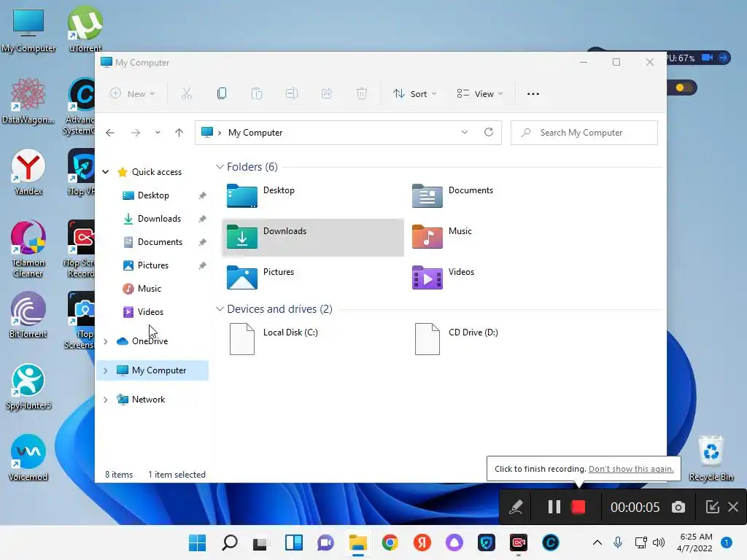747x560 pixels.
Task: Pause the screen recording
Action: [554, 507]
